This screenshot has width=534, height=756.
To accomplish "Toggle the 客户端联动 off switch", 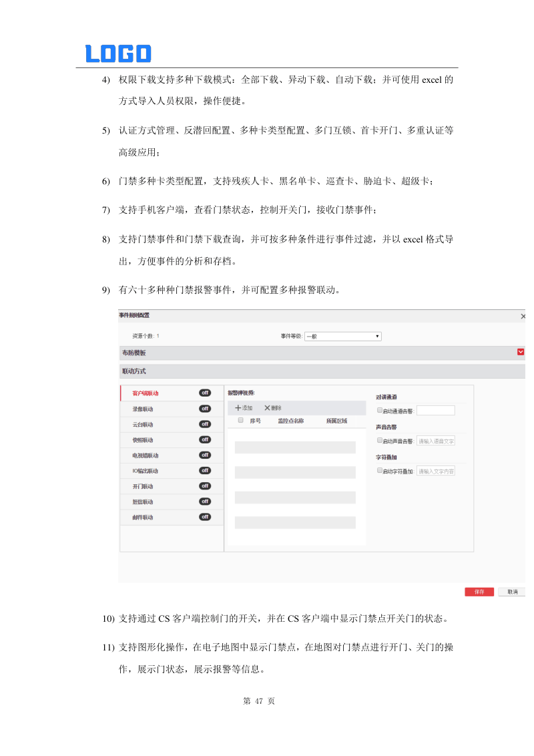I will (205, 393).
